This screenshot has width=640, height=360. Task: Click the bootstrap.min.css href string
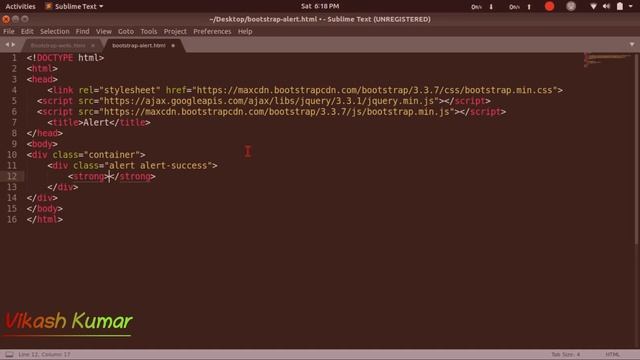(x=375, y=90)
